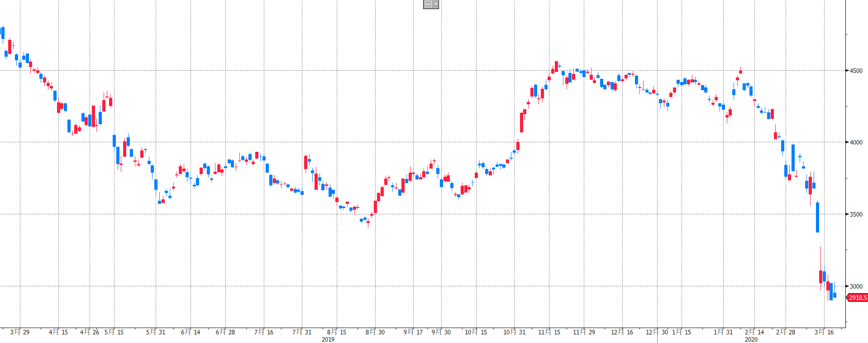Select the 2月 14 date label
The width and height of the screenshot is (868, 343).
point(754,332)
